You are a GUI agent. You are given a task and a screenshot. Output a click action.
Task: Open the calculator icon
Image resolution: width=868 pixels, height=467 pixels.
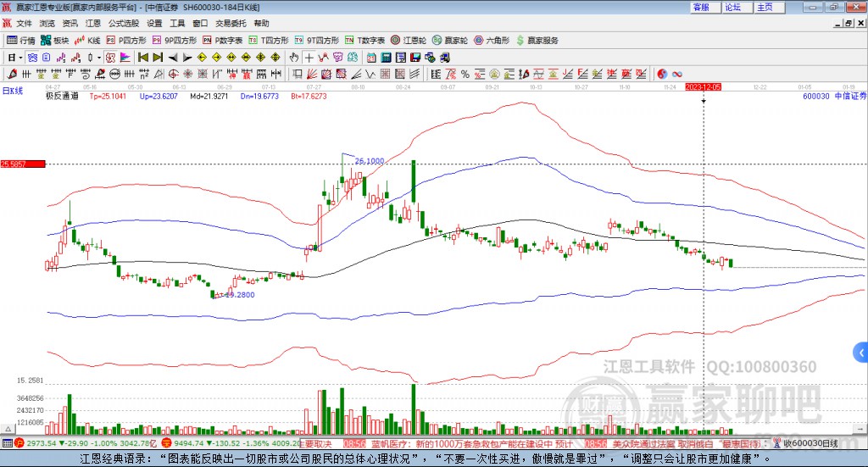[x=386, y=58]
